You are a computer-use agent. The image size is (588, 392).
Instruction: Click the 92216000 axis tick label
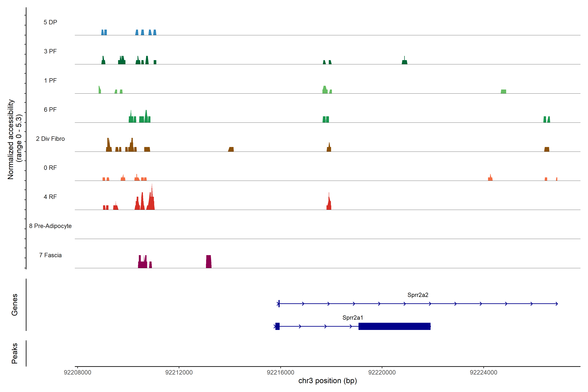tap(280, 372)
